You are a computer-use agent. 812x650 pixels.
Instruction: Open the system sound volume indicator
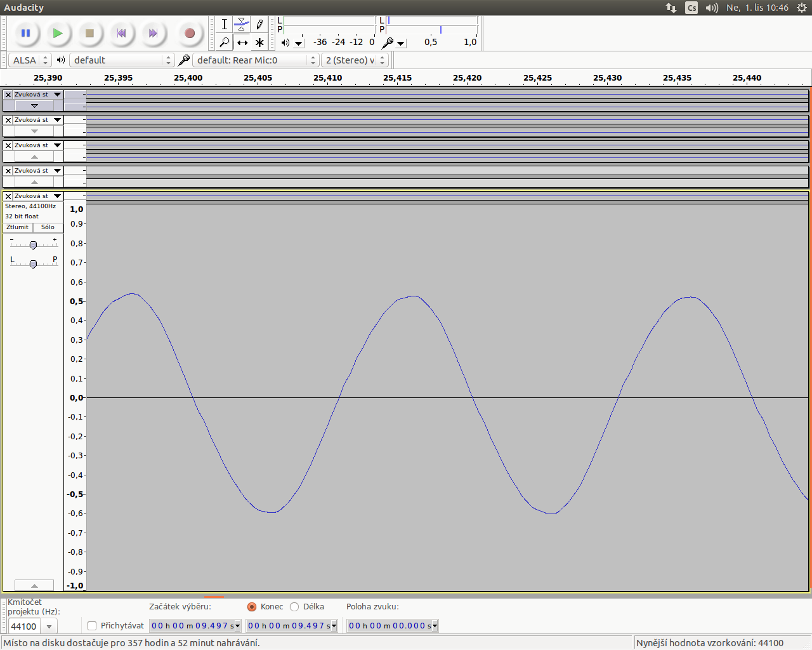point(712,8)
